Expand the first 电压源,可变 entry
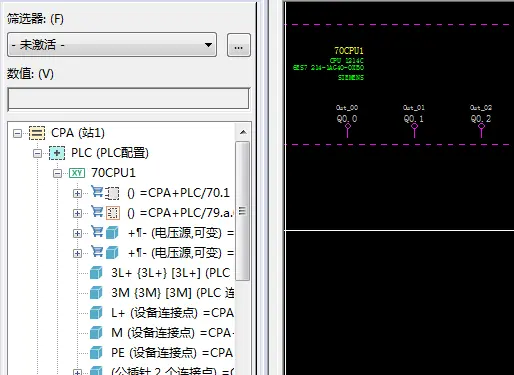This screenshot has width=514, height=375. click(77, 233)
